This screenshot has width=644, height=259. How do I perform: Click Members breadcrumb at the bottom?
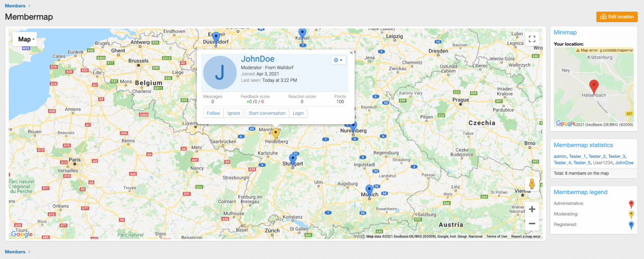pyautogui.click(x=15, y=251)
